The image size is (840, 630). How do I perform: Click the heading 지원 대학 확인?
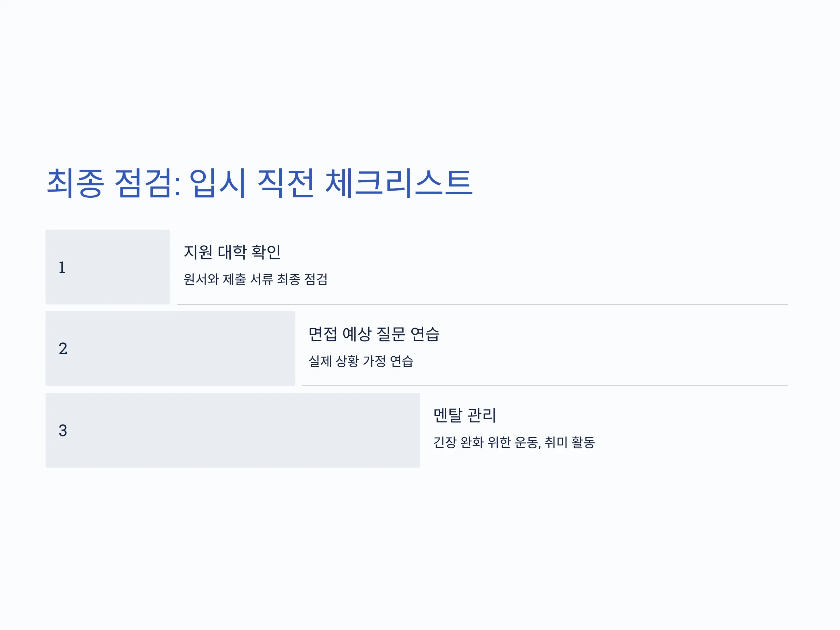point(232,252)
